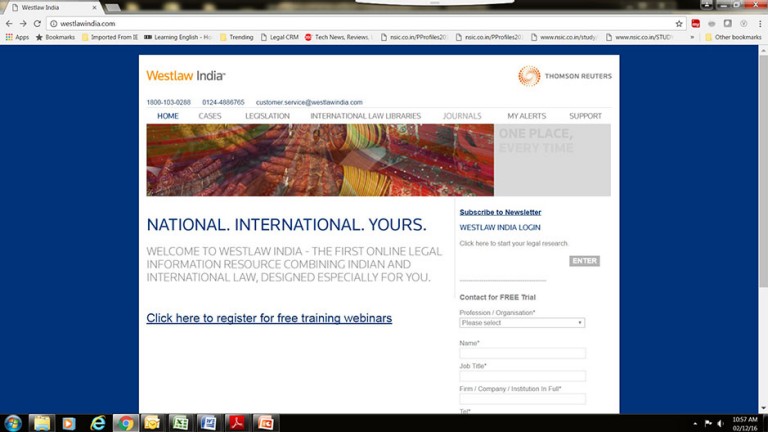Viewport: 768px width, 432px height.
Task: Open Learning English bookmark
Action: pos(178,37)
